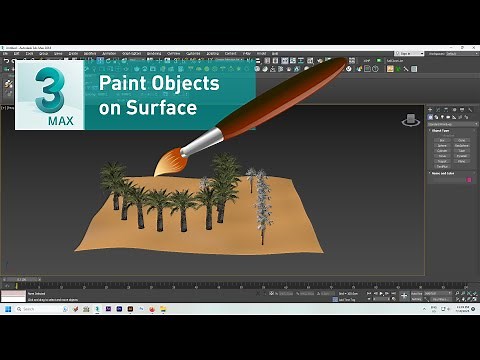Open the Motion tab in command panel
This screenshot has width=480, height=360.
[454, 109]
